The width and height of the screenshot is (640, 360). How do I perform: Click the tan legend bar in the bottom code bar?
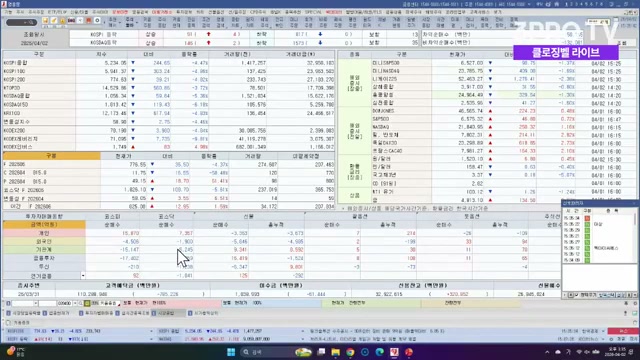point(471,303)
